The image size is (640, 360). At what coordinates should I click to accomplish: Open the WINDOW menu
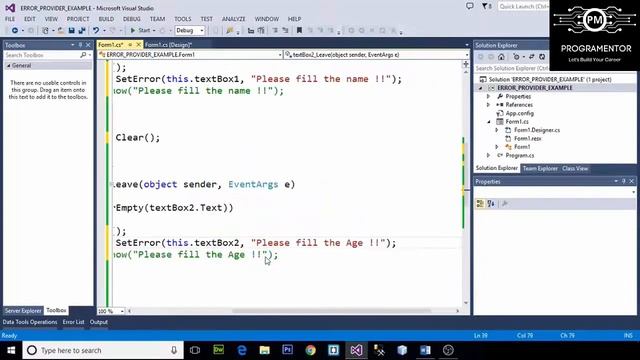[267, 19]
